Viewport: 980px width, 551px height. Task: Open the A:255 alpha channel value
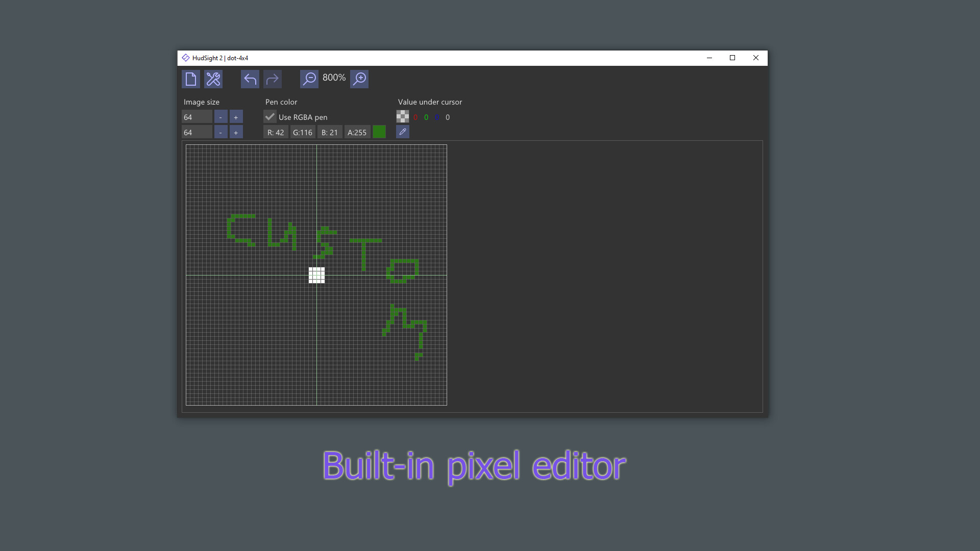(x=357, y=132)
